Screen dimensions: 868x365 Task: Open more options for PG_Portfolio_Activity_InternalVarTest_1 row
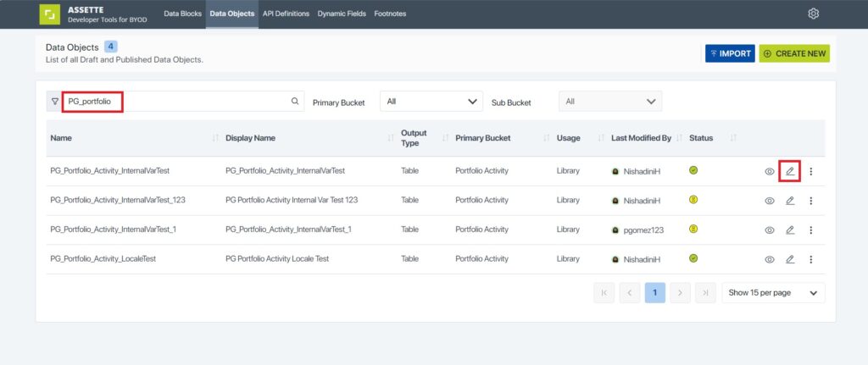click(x=811, y=230)
